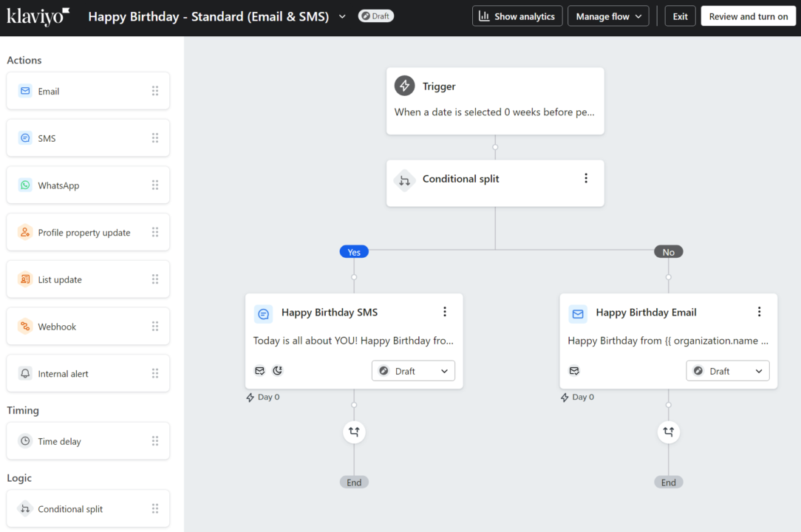Open the Draft dropdown on Happy Birthday Email

[727, 370]
